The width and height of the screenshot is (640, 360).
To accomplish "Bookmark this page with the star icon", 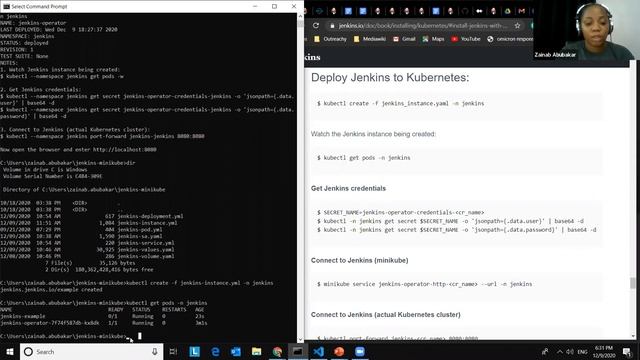I will [517, 25].
